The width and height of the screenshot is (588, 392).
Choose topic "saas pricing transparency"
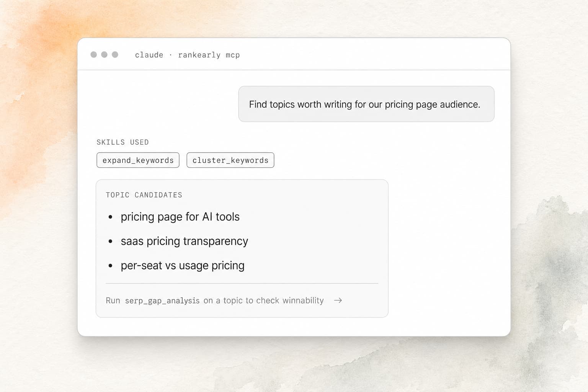point(184,241)
